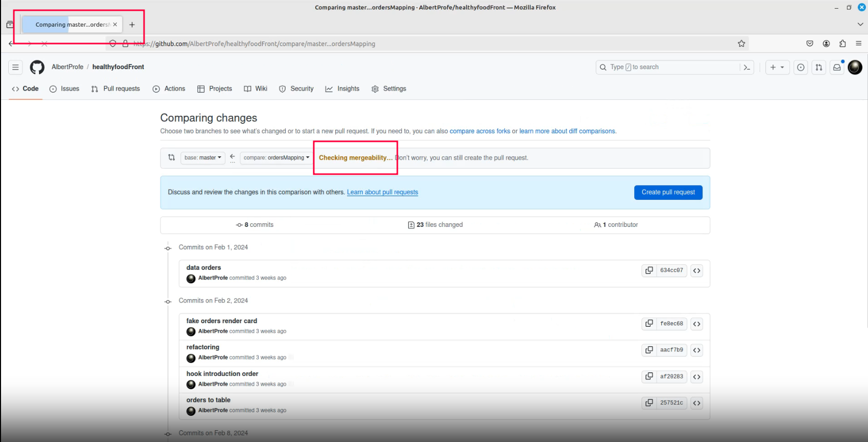868x442 pixels.
Task: Open the AlbertProfe owner link
Action: pos(67,67)
